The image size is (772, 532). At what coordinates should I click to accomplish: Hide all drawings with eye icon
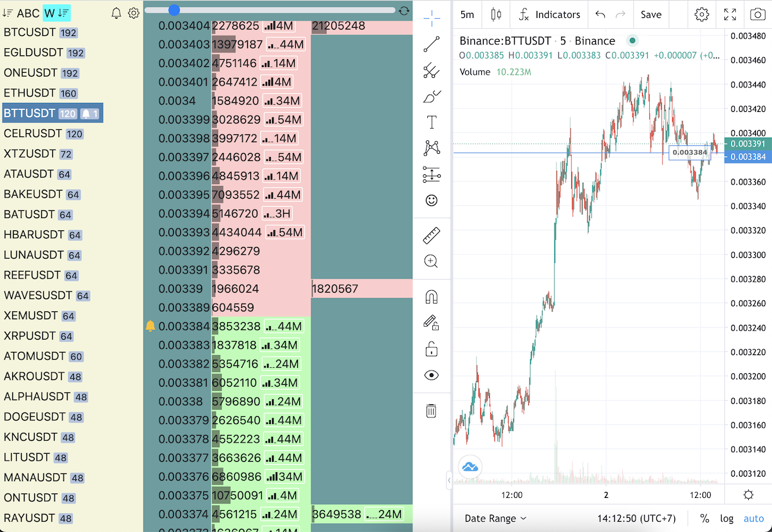(432, 375)
